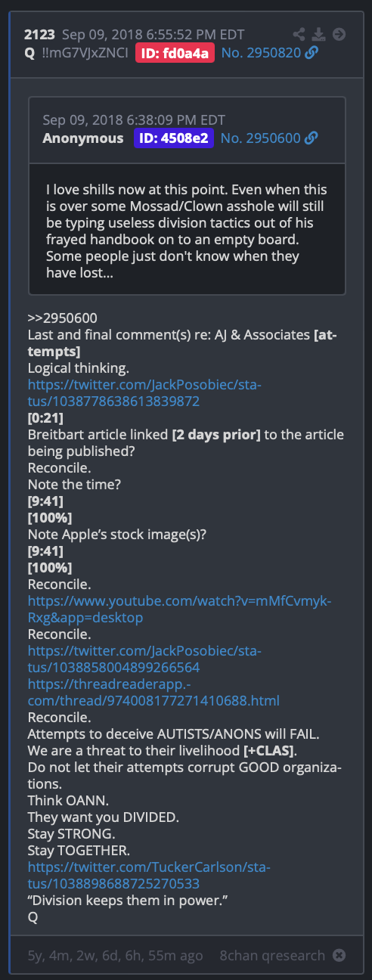
Task: Click the link icon next to No. 2950600
Action: 311,138
